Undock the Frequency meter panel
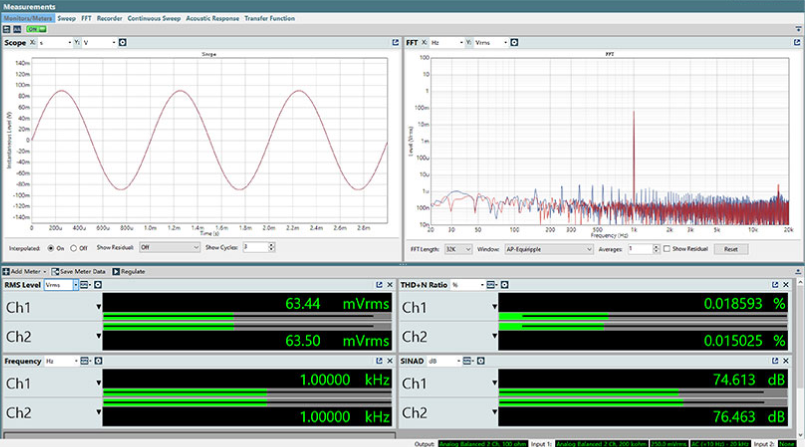Screen dimensions: 805x447 tap(379, 361)
